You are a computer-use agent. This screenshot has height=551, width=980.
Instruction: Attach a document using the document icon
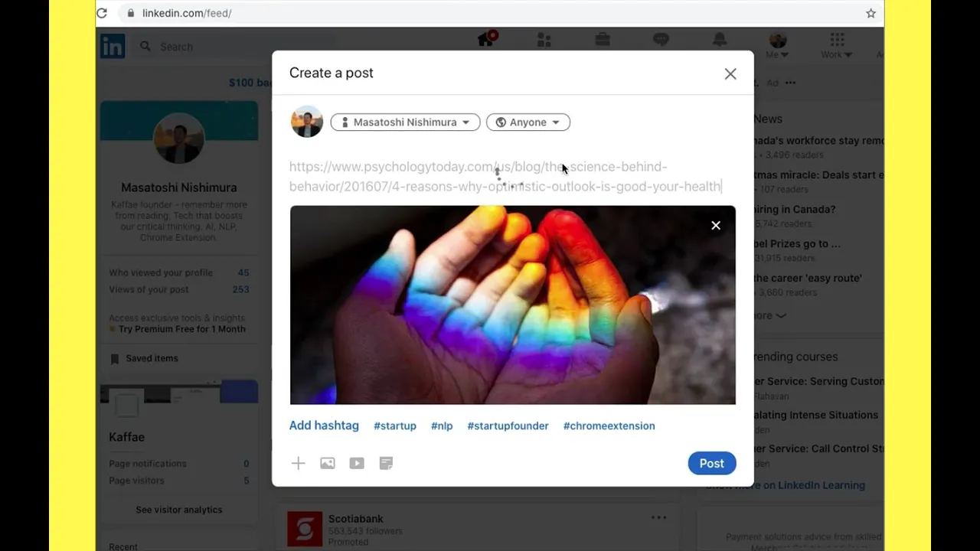[x=386, y=463]
